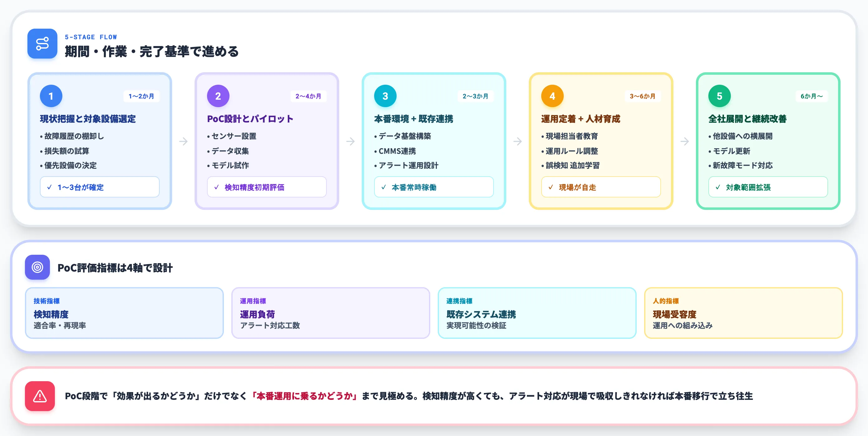Select the PoC設計とパイロット stage title
Viewport: 868px width, 436px height.
click(x=250, y=119)
